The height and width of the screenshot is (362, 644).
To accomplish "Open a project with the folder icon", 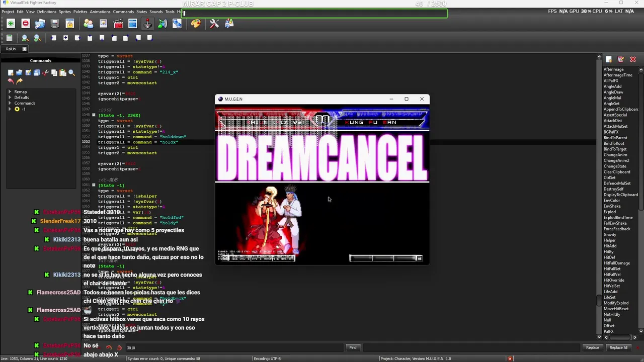I will pyautogui.click(x=40, y=24).
